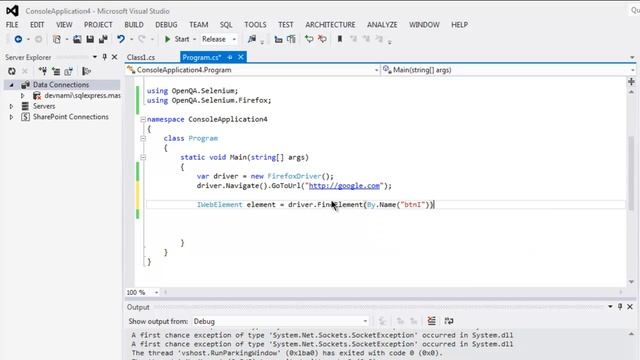The image size is (640, 360).
Task: Select the Servers tree item
Action: pos(44,106)
